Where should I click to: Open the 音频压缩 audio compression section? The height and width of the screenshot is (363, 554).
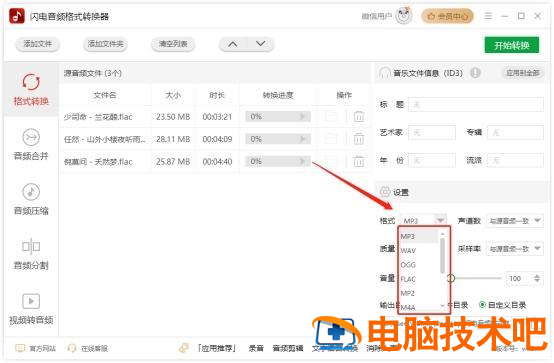click(x=31, y=199)
